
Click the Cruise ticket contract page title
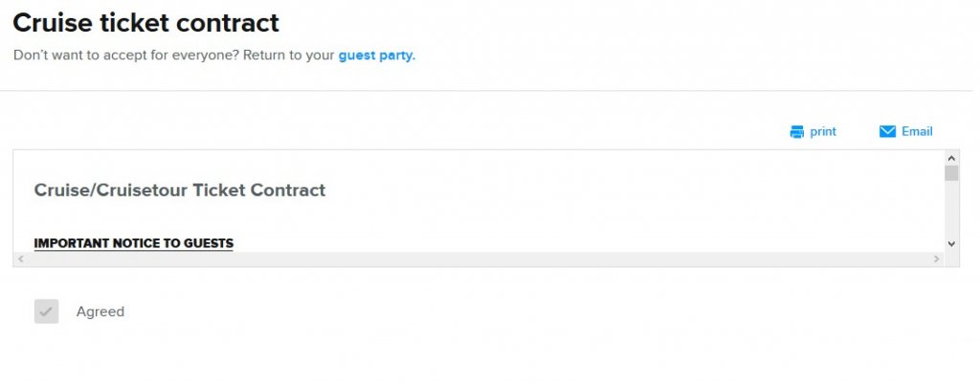(145, 22)
